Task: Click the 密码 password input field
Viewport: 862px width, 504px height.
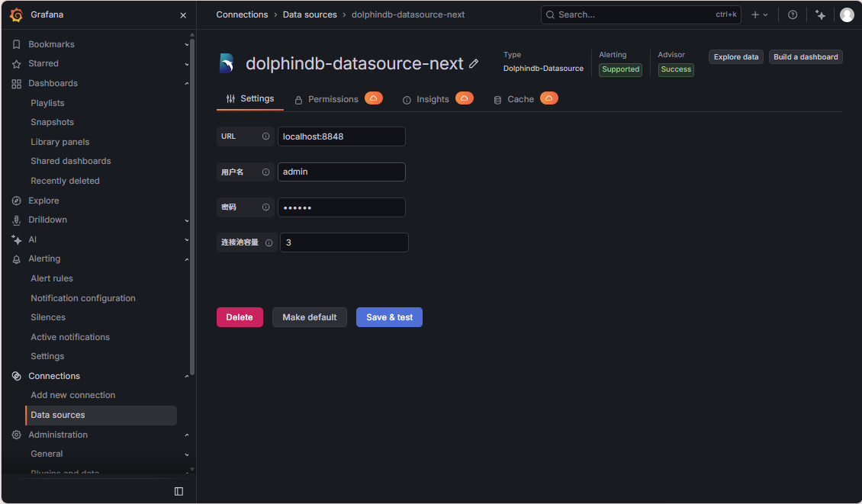Action: coord(342,207)
